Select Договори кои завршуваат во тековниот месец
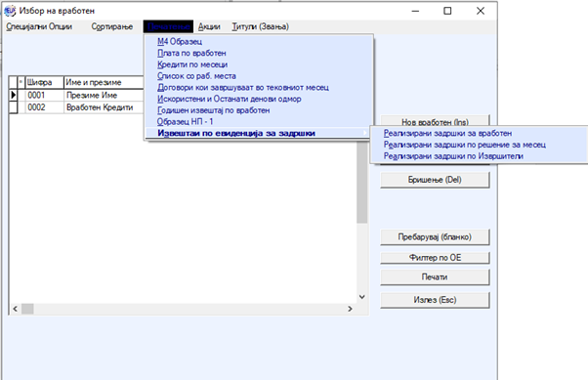The width and height of the screenshot is (588, 380). click(x=259, y=87)
